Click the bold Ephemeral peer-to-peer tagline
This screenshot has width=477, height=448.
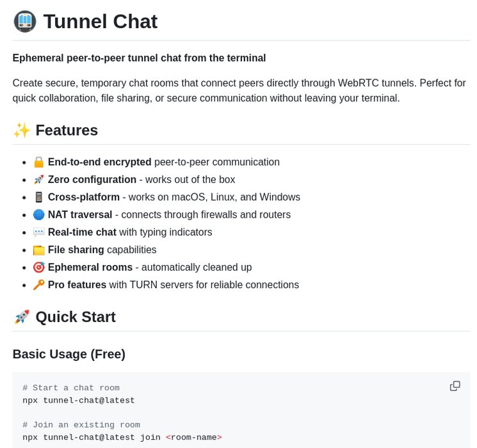[x=139, y=58]
